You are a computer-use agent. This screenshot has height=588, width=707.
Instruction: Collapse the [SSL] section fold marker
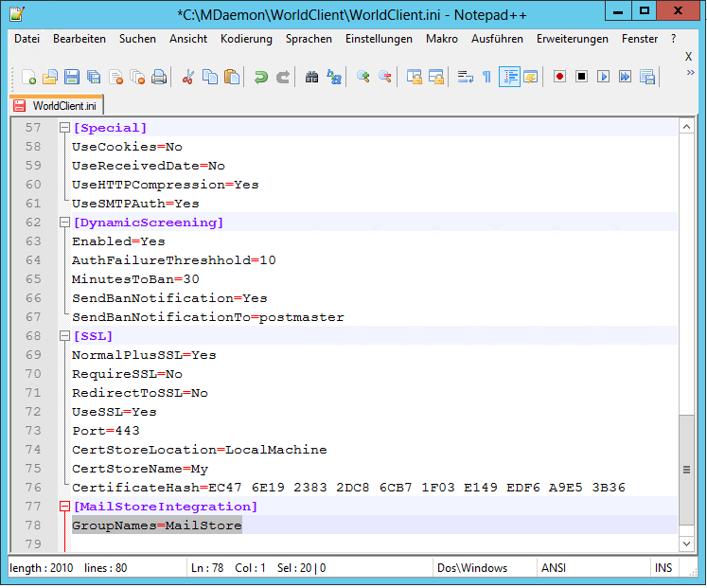(64, 336)
